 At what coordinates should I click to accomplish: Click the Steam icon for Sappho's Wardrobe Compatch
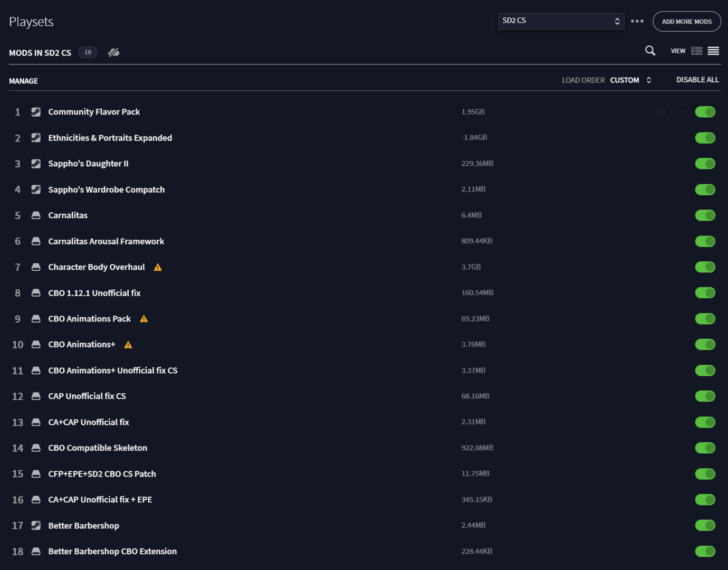[36, 189]
